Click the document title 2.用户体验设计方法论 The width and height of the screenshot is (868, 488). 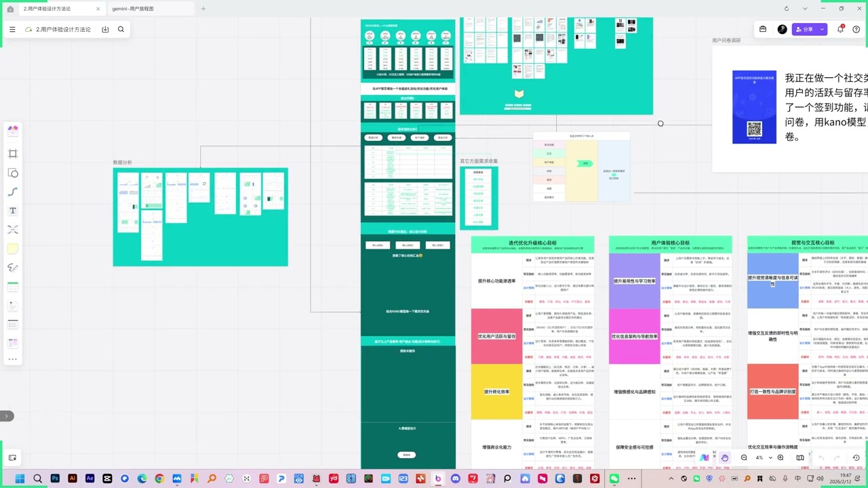(x=63, y=30)
